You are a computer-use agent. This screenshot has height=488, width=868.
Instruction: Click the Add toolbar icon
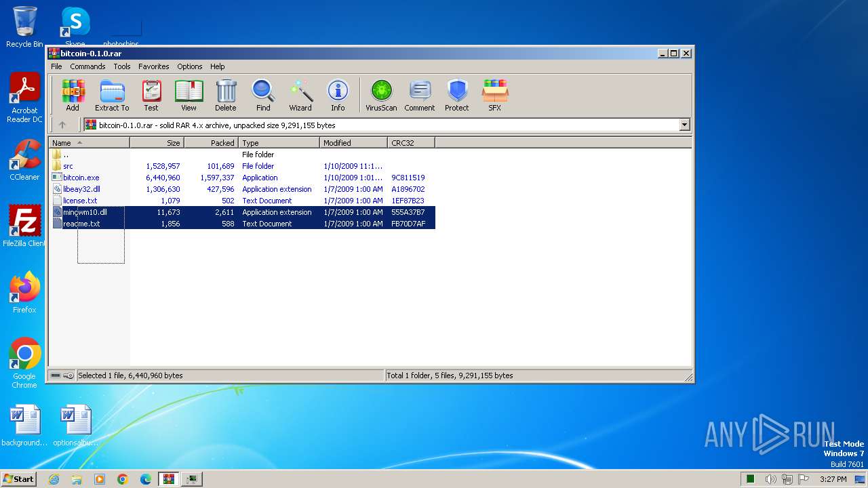coord(73,95)
